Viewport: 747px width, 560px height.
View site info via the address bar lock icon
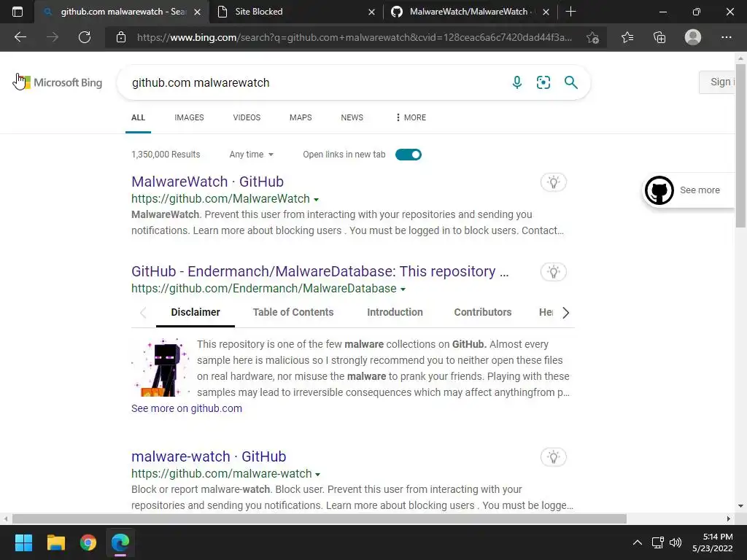pyautogui.click(x=121, y=37)
